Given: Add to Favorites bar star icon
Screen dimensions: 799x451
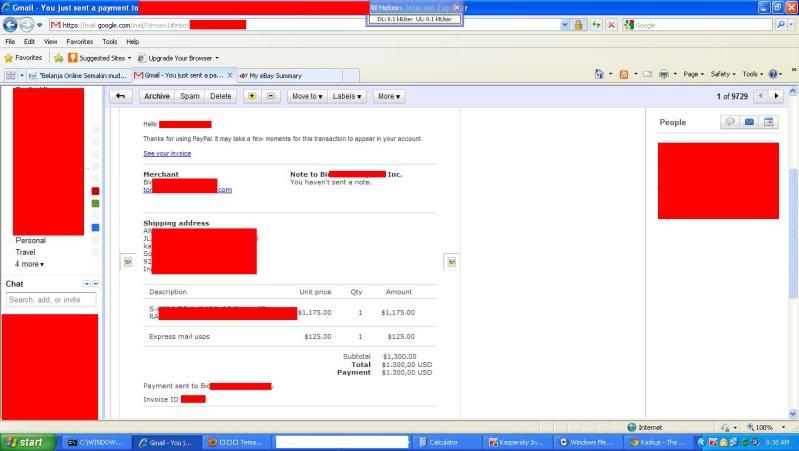Looking at the screenshot, I should click(59, 58).
